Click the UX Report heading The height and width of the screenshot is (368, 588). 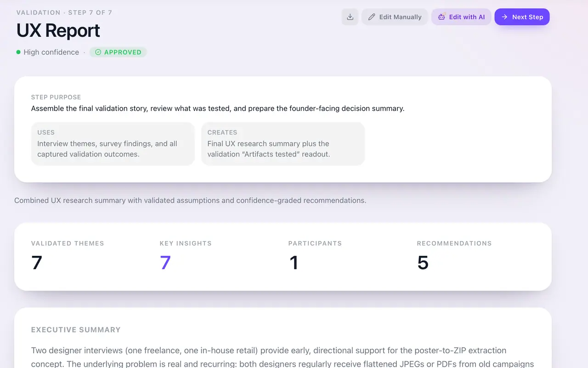pos(58,30)
